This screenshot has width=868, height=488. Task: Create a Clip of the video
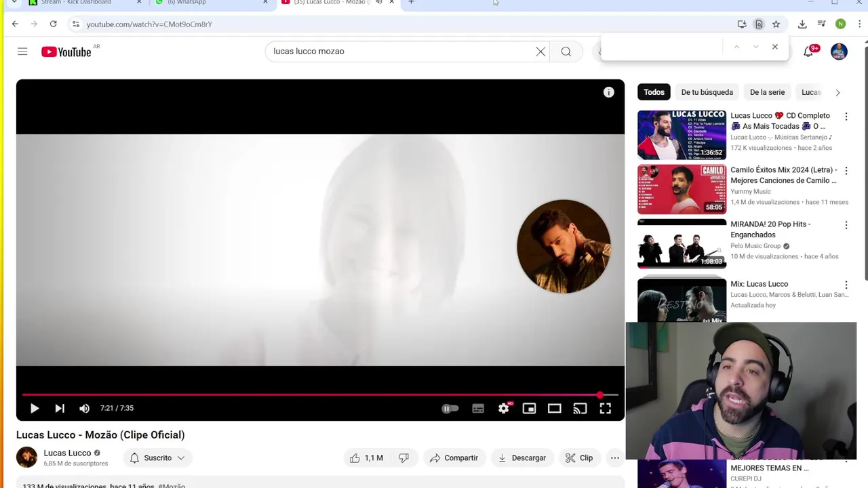pyautogui.click(x=580, y=458)
